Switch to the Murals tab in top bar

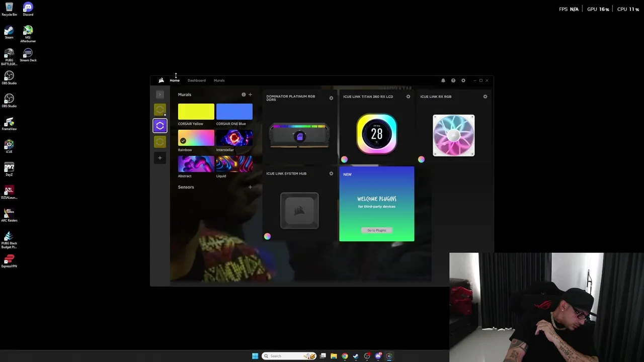pos(219,80)
